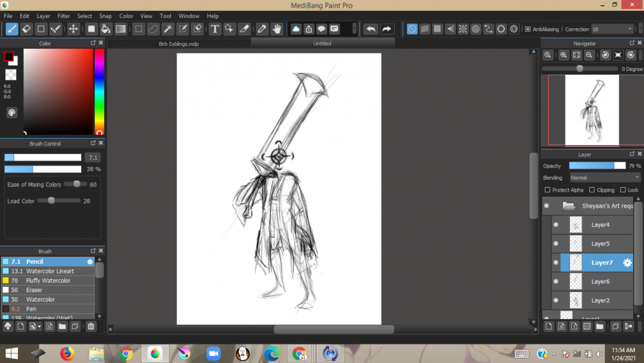The width and height of the screenshot is (644, 363).
Task: Select Layer6 in layer list
Action: point(596,282)
